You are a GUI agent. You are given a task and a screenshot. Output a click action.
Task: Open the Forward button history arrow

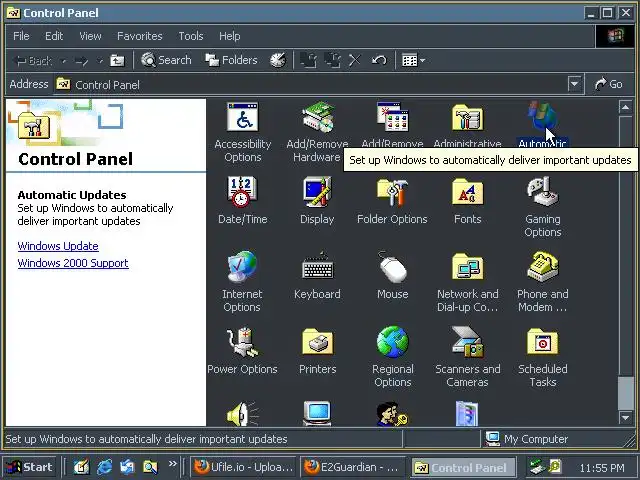tap(100, 61)
